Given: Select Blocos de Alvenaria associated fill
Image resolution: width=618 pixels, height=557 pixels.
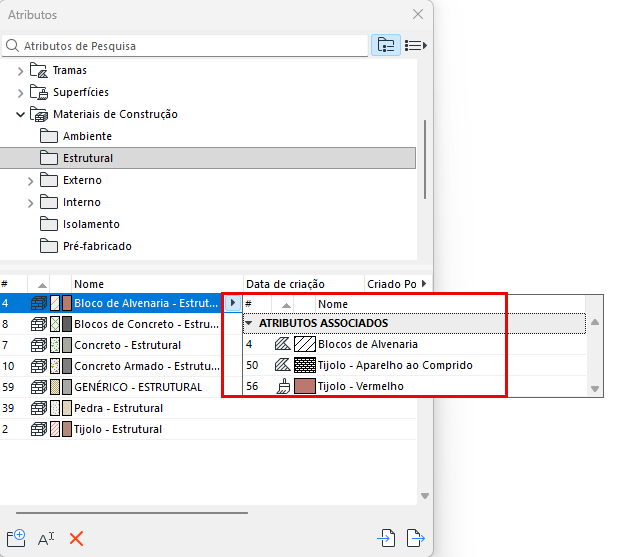Looking at the screenshot, I should pos(414,344).
